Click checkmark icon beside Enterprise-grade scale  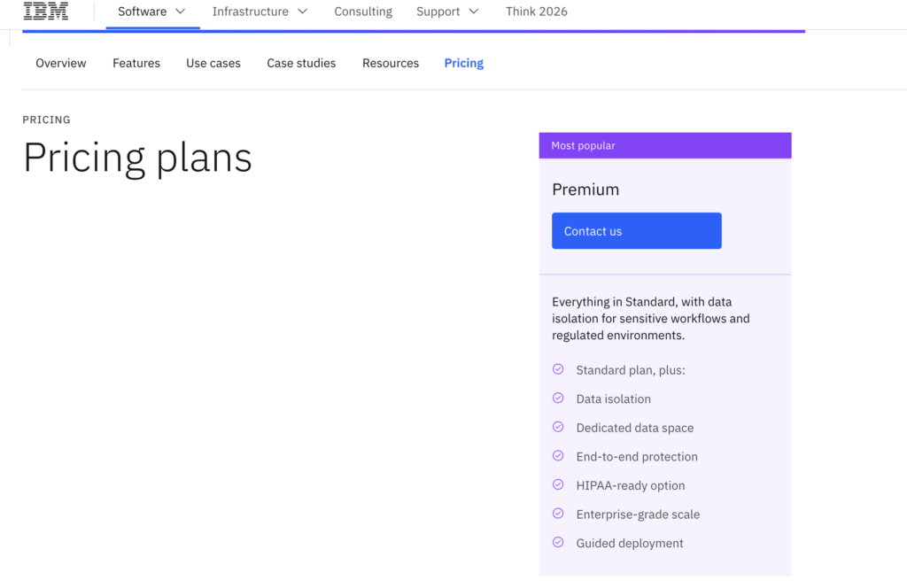point(558,514)
